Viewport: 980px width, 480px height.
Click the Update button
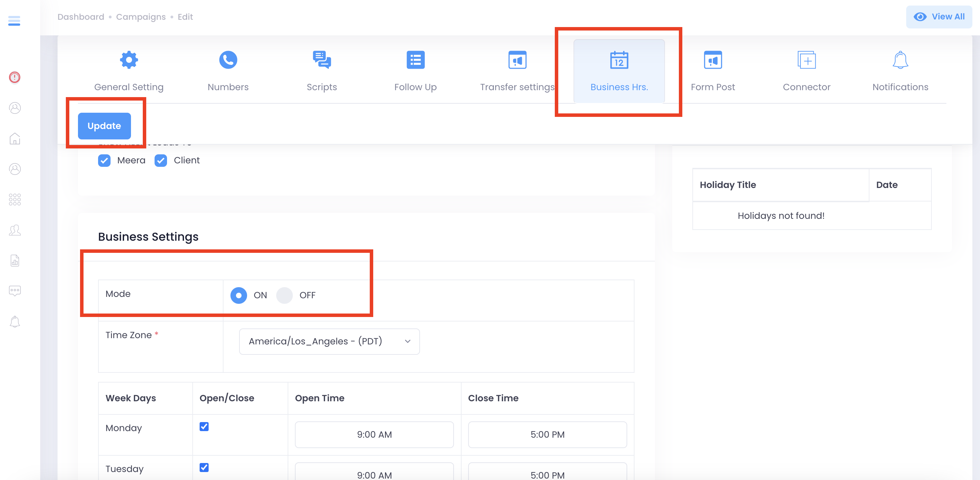[104, 126]
